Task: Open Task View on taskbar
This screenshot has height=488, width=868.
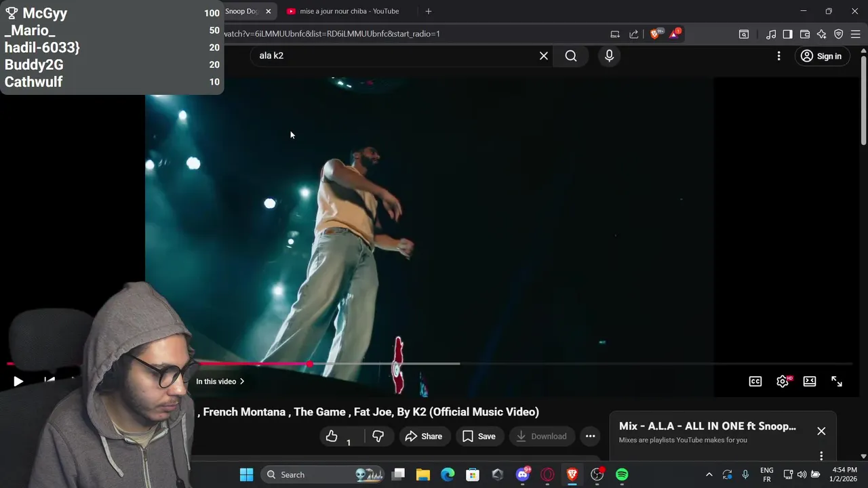Action: (399, 474)
